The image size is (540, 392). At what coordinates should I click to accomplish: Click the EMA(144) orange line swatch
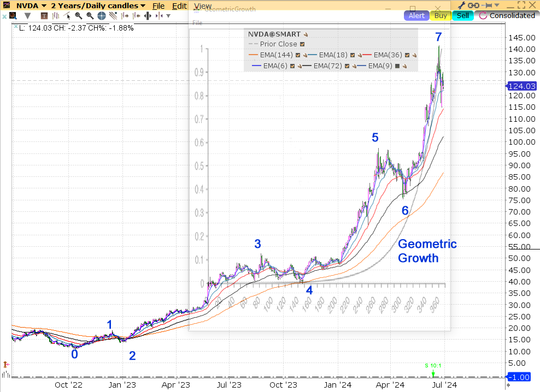pyautogui.click(x=253, y=55)
